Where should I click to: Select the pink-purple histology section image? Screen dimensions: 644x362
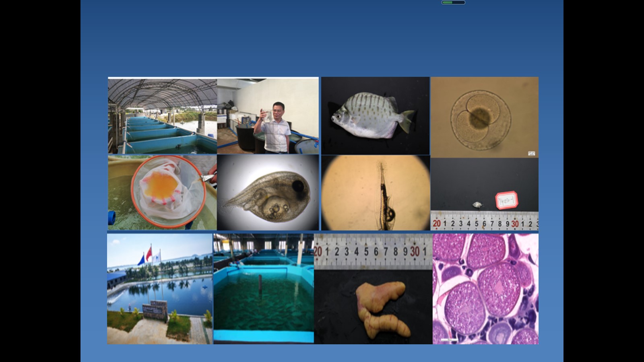[x=485, y=289]
